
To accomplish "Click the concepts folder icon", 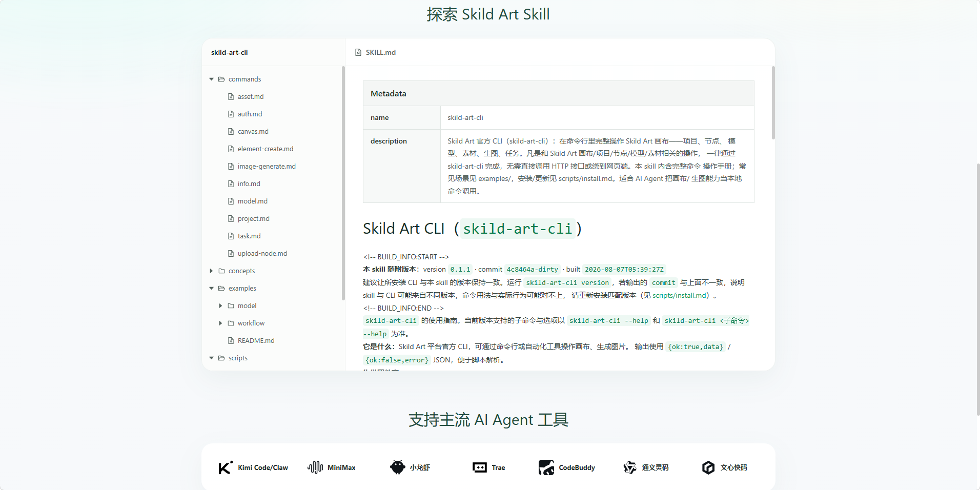I will tap(222, 271).
